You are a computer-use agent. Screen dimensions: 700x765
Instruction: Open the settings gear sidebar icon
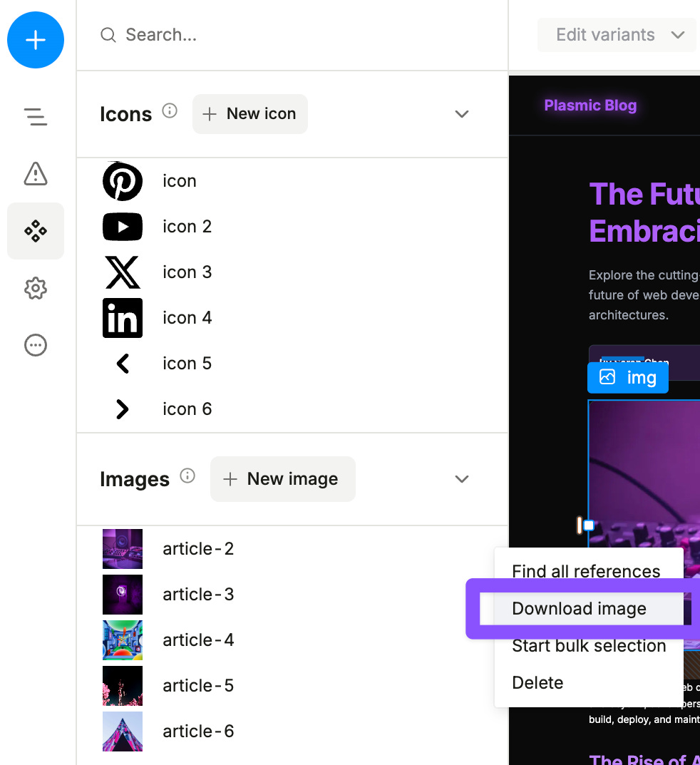(36, 288)
